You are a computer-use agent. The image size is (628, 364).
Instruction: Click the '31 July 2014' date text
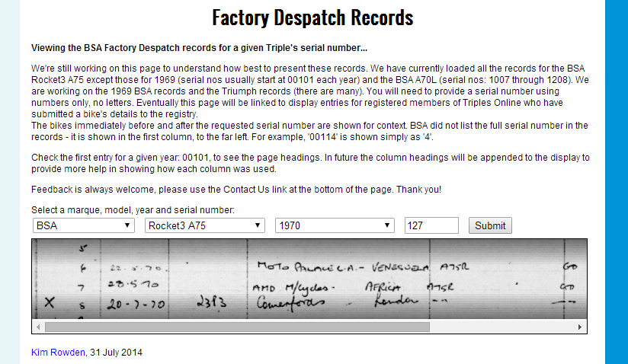116,353
